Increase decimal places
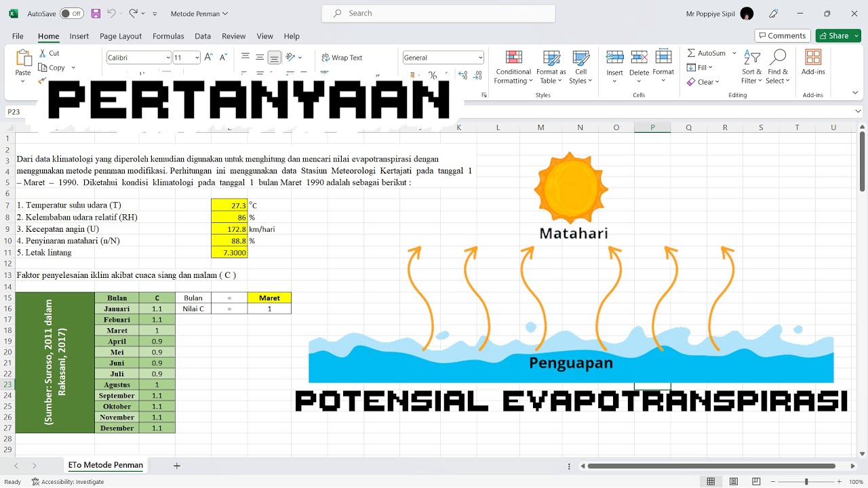 tap(463, 75)
